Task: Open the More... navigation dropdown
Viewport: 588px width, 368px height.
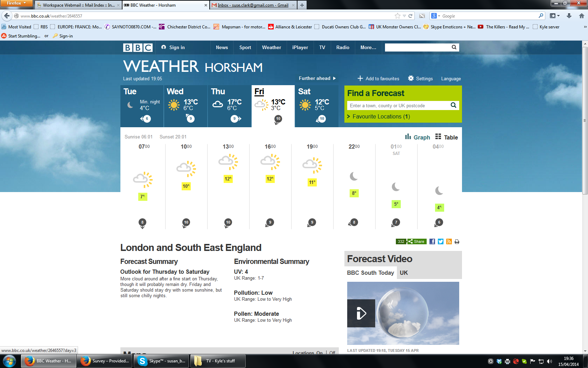Action: [x=368, y=47]
